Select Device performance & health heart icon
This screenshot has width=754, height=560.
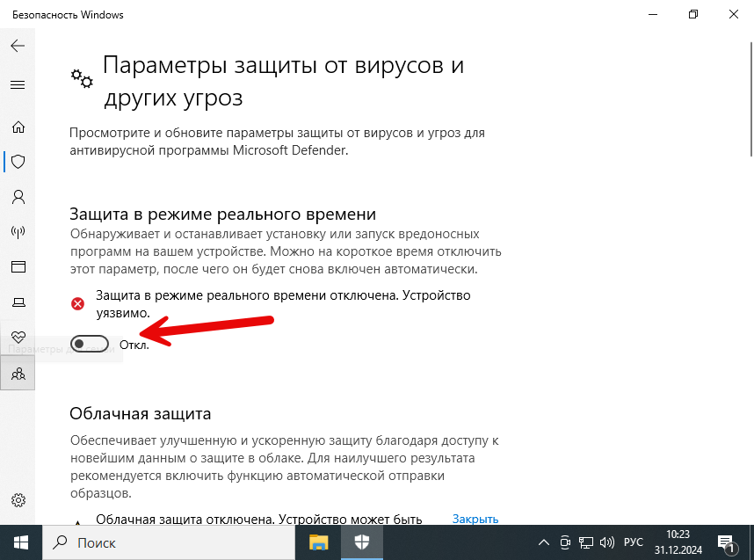pos(18,337)
